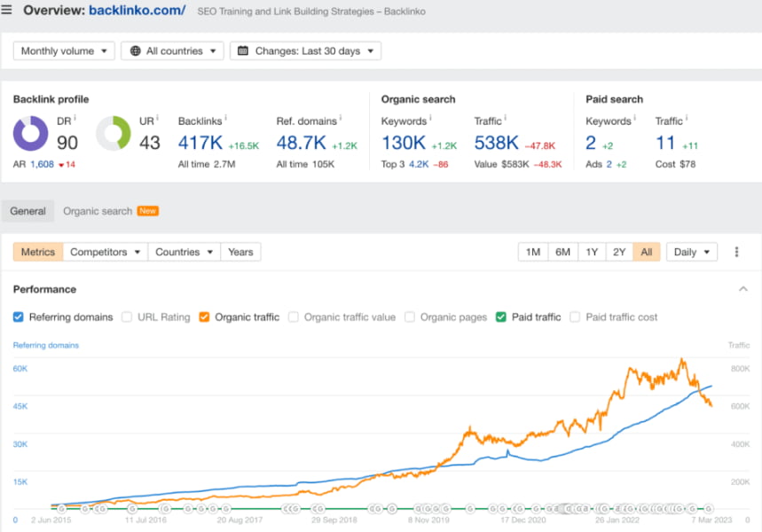Image resolution: width=762 pixels, height=532 pixels.
Task: Disable the Paid traffic checkbox
Action: pyautogui.click(x=501, y=317)
